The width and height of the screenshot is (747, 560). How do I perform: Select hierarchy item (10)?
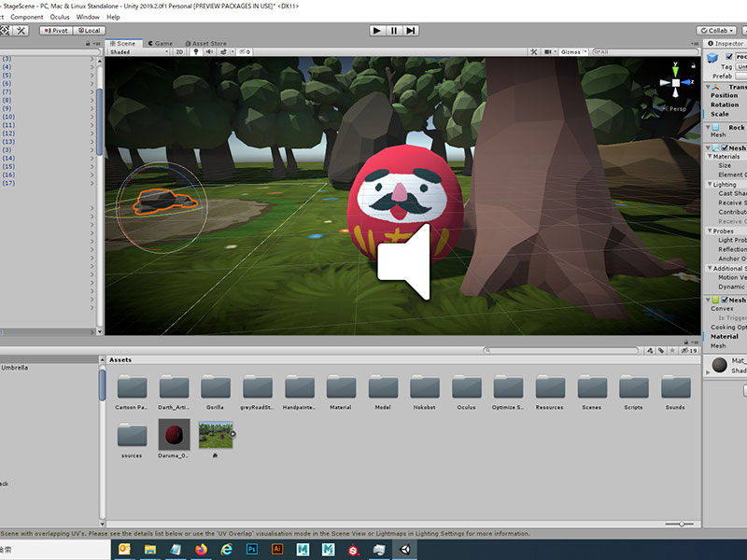coord(8,117)
